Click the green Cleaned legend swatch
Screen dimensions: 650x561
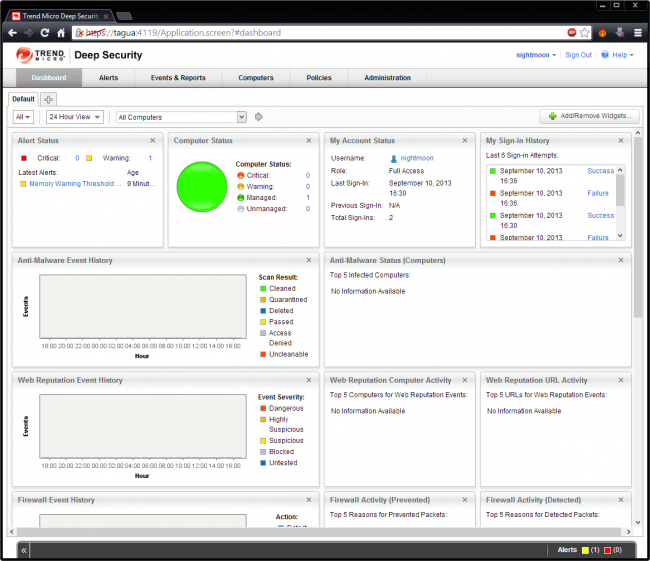point(263,289)
